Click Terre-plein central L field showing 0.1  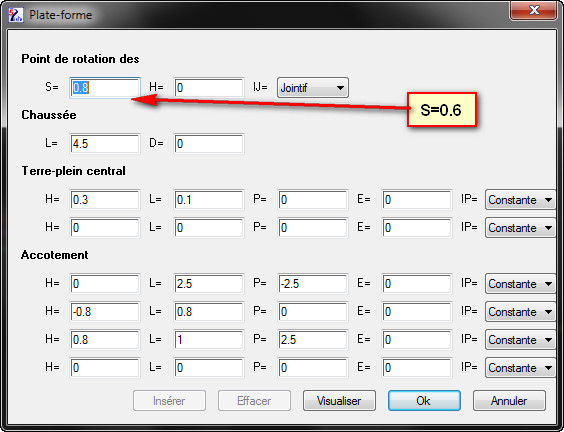click(x=209, y=200)
